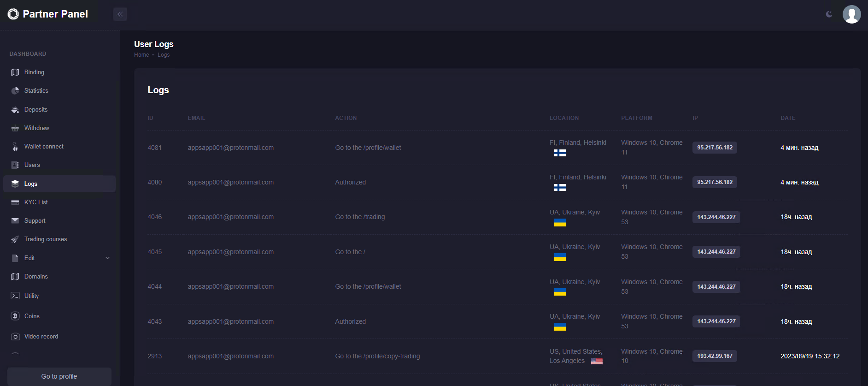Click the Home breadcrumb link
The width and height of the screenshot is (868, 386).
pos(141,55)
